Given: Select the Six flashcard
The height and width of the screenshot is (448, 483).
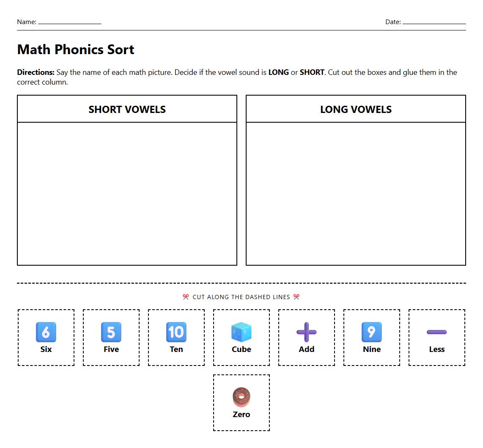Looking at the screenshot, I should click(46, 337).
